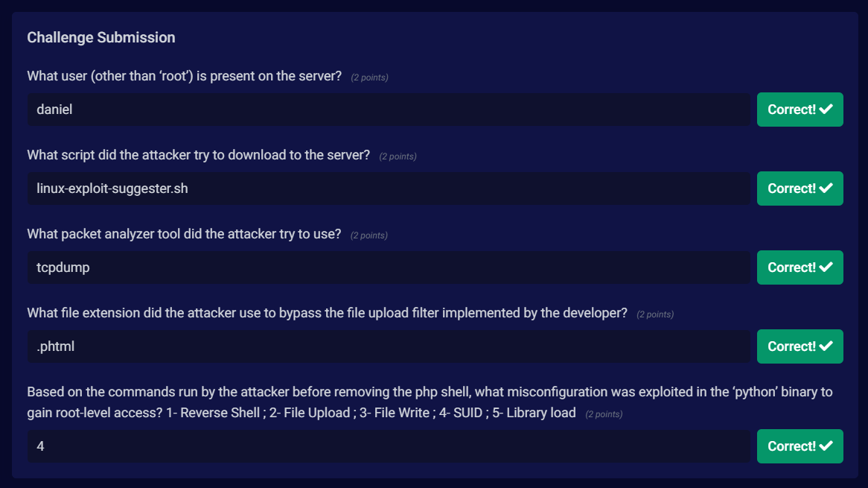This screenshot has height=488, width=868.
Task: Click the checkmark icon beside .phtml answer
Action: (826, 346)
